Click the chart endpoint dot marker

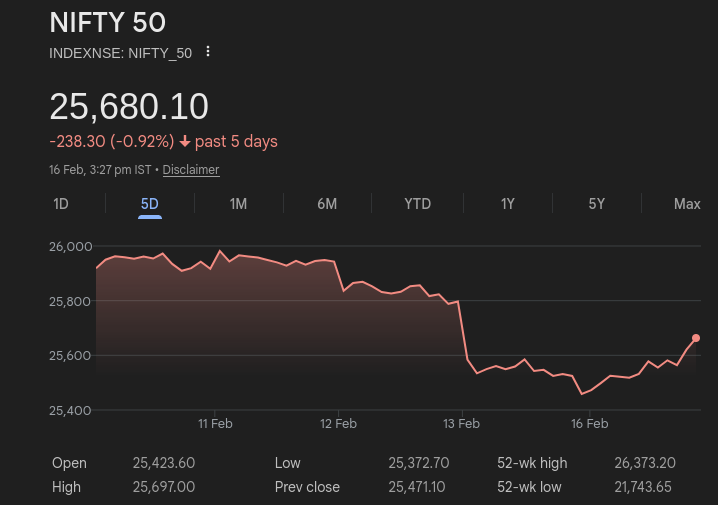point(696,338)
